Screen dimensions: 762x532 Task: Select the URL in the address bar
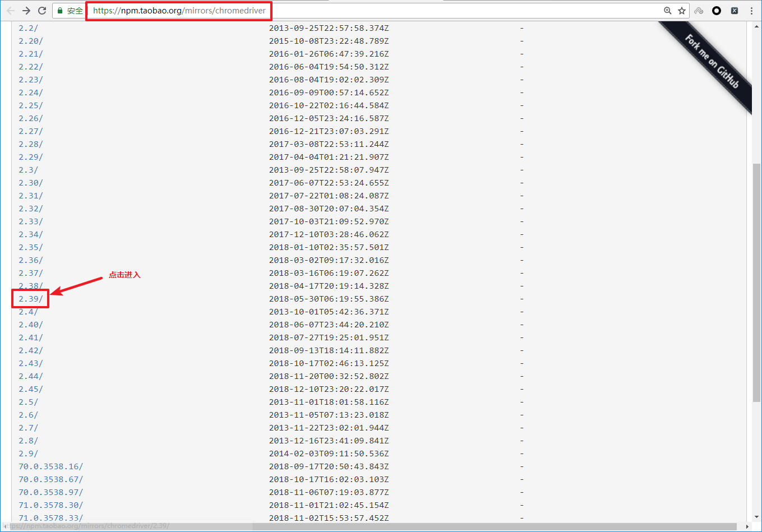coord(178,10)
